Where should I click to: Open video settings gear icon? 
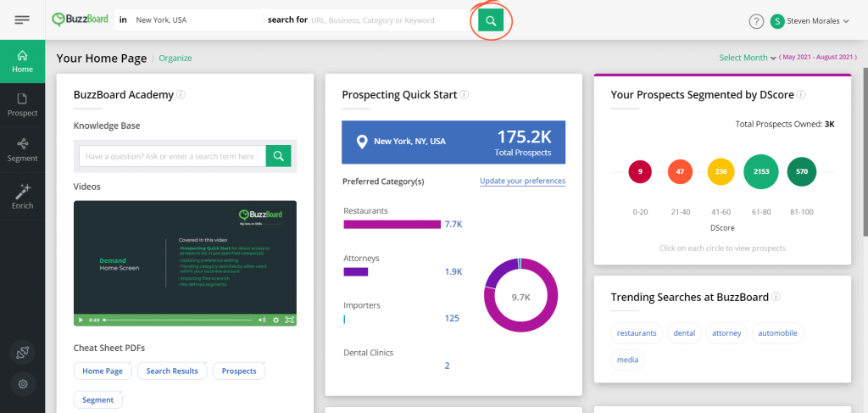[x=275, y=320]
